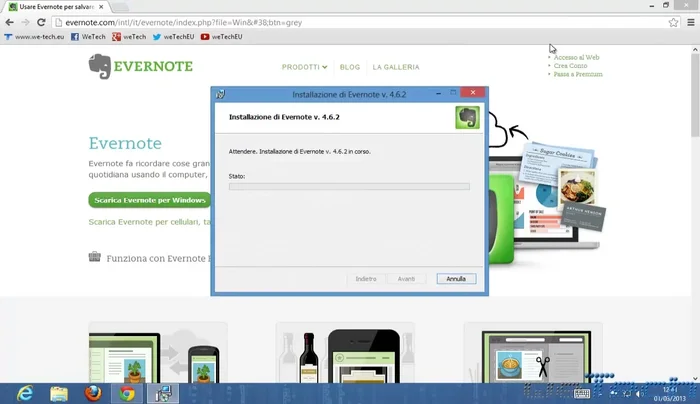Image resolution: width=700 pixels, height=404 pixels.
Task: Close the Usare Evernote browser tab
Action: tap(101, 7)
